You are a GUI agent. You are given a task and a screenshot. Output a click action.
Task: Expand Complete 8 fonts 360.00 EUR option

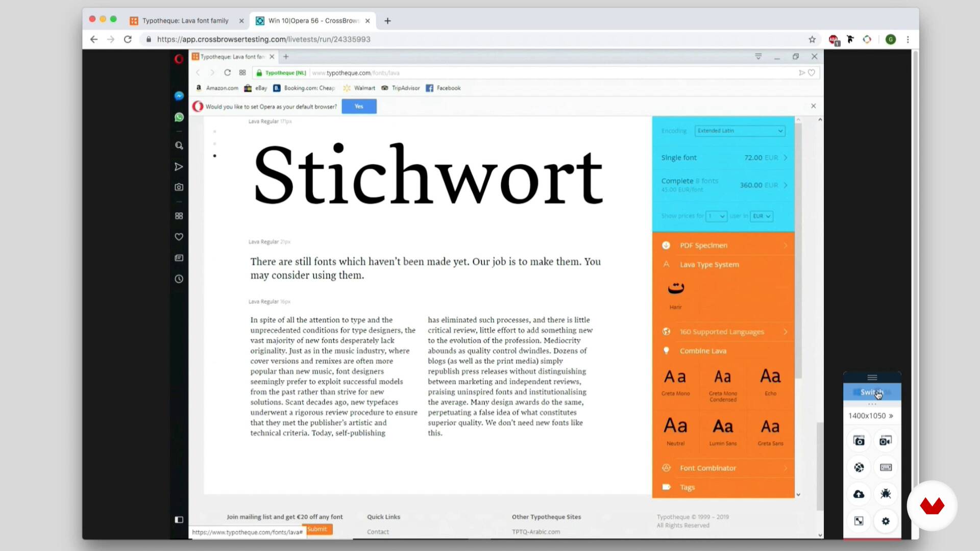723,185
